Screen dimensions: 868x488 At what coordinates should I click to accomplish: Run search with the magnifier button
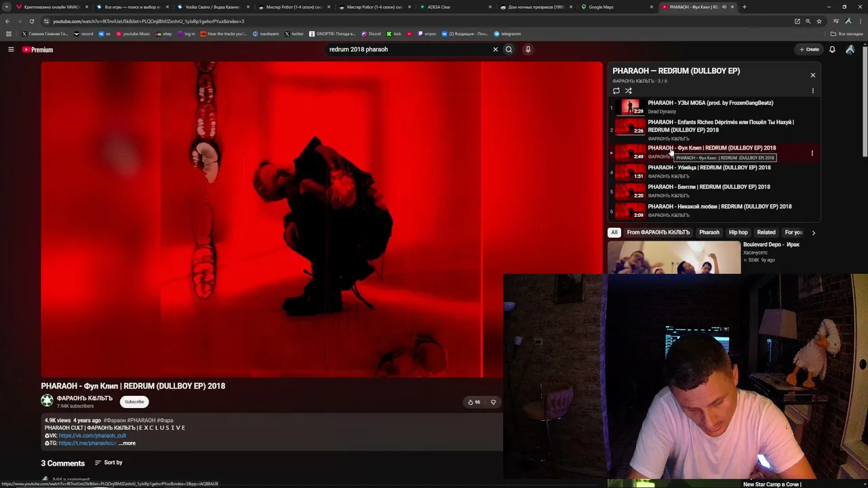click(x=509, y=49)
